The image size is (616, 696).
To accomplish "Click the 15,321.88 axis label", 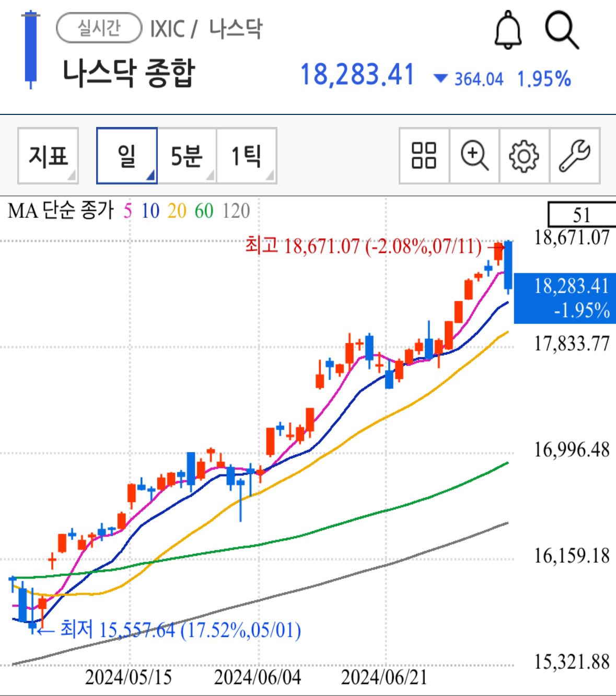I will click(x=572, y=662).
